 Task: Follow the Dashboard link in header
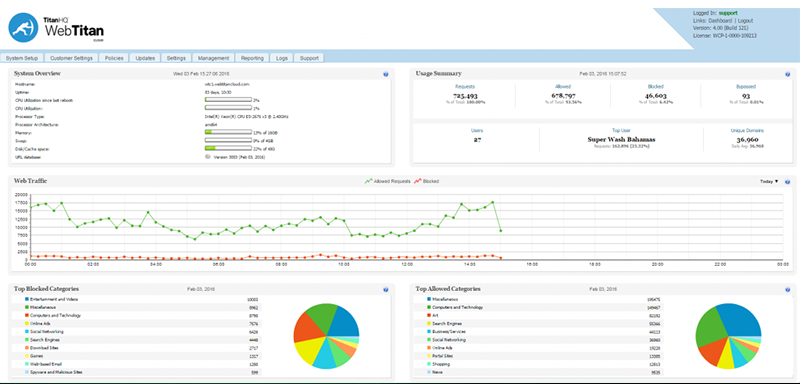(720, 21)
